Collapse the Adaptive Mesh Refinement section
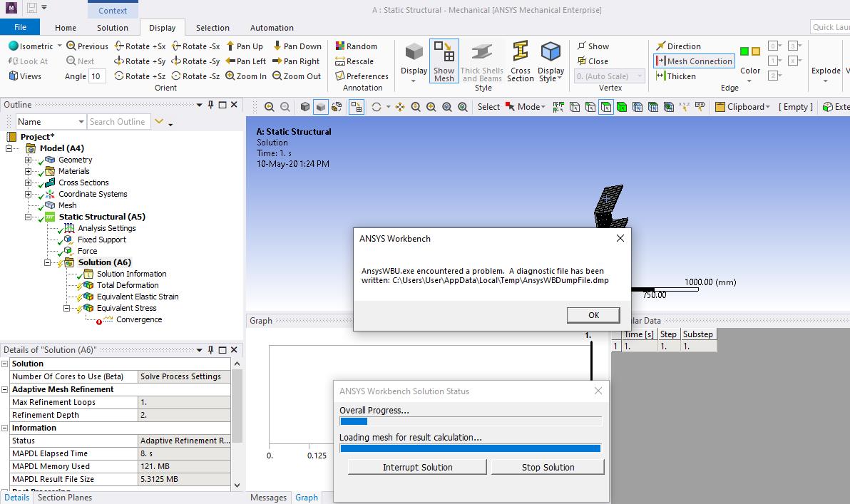Image resolution: width=850 pixels, height=504 pixels. [5, 389]
